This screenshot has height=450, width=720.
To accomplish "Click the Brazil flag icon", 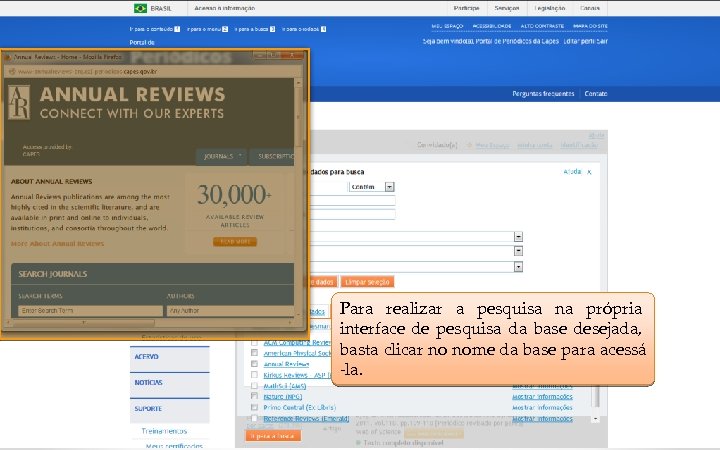I will 140,8.
